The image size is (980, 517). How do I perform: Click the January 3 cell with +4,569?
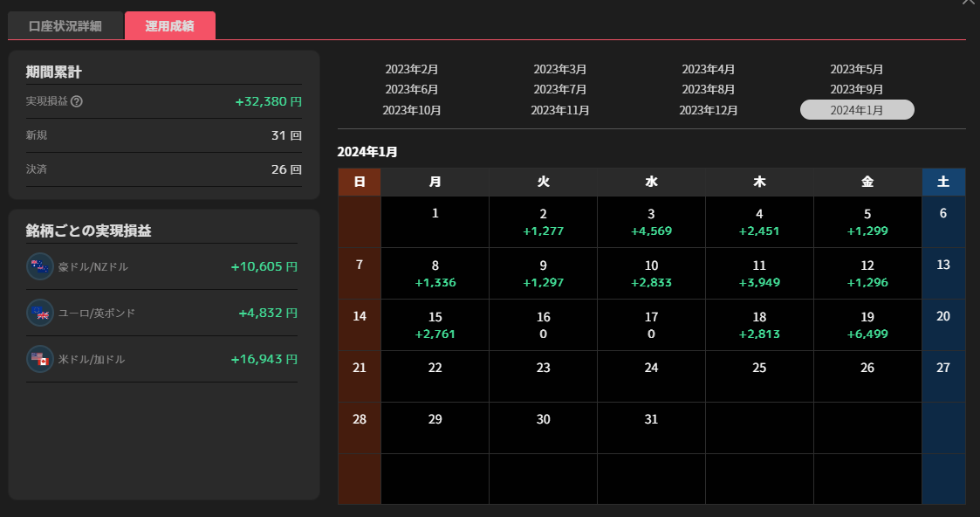pyautogui.click(x=651, y=222)
